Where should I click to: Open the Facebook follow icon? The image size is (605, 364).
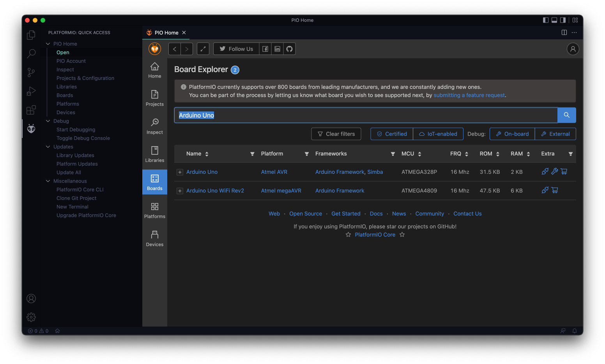[265, 49]
